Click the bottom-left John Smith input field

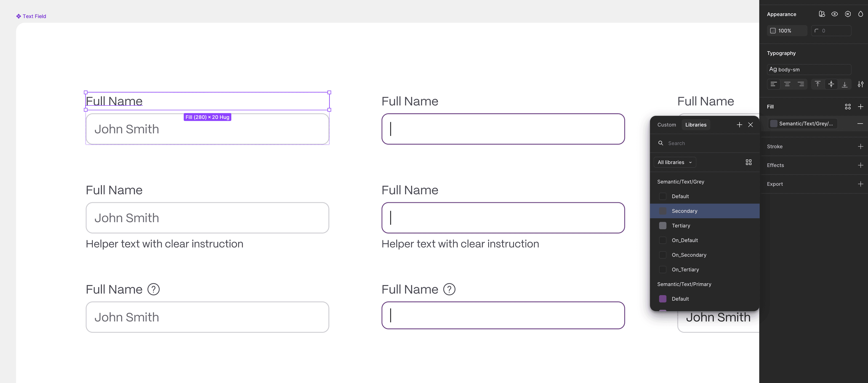207,317
